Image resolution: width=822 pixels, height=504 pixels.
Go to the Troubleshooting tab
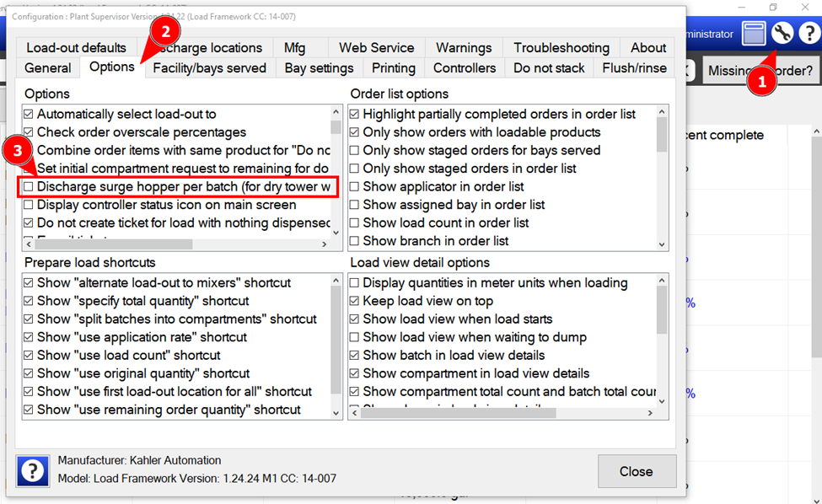click(561, 48)
